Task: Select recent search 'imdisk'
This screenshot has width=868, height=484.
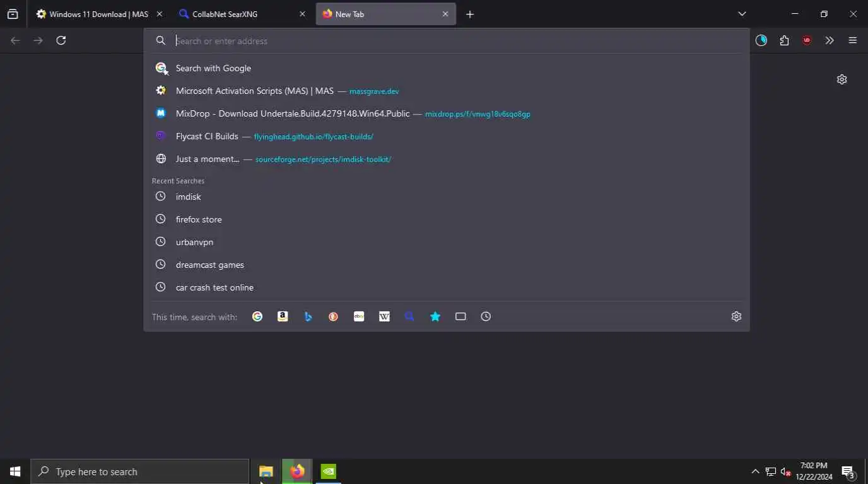Action: [447, 197]
